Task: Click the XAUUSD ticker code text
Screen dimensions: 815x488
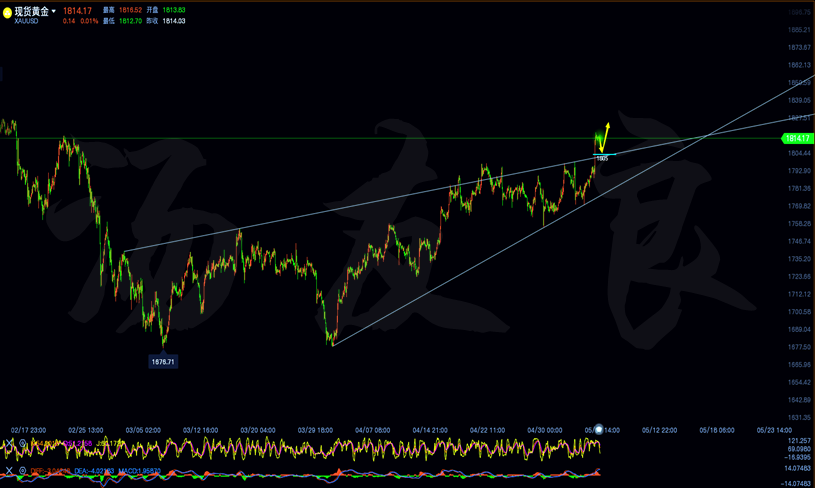Action: click(x=26, y=21)
